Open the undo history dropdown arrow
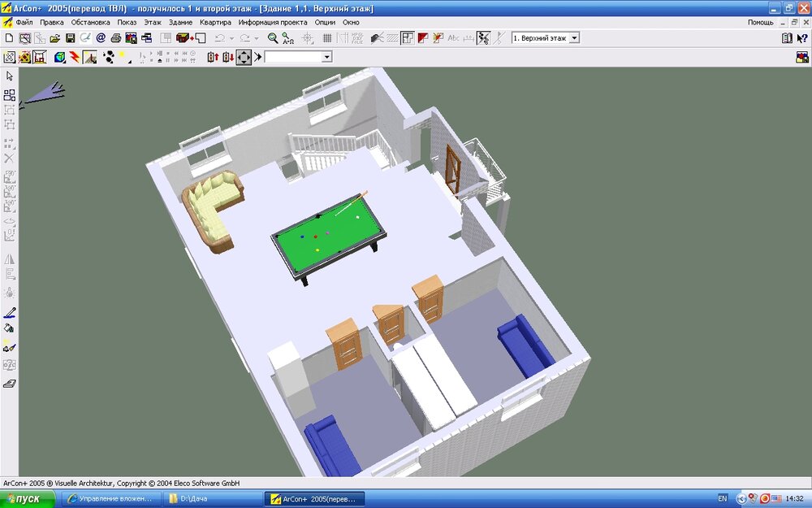Screen dimensions: 812x508 (x=231, y=38)
